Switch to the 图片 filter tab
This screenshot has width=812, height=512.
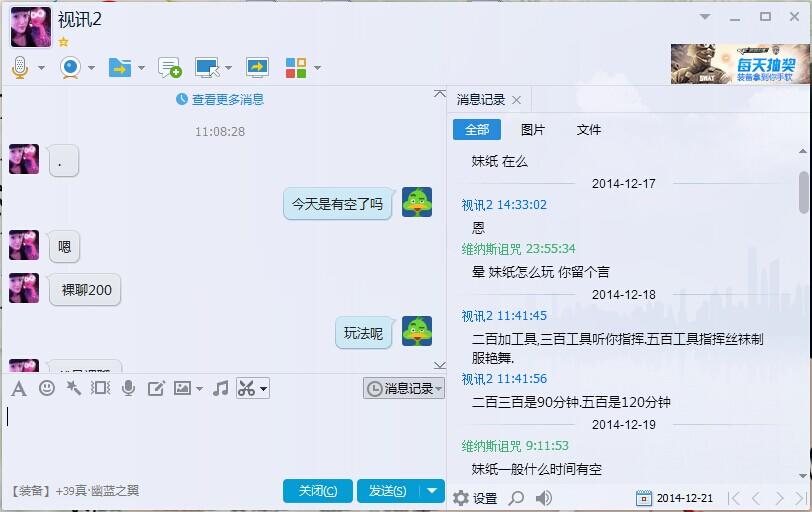click(533, 129)
